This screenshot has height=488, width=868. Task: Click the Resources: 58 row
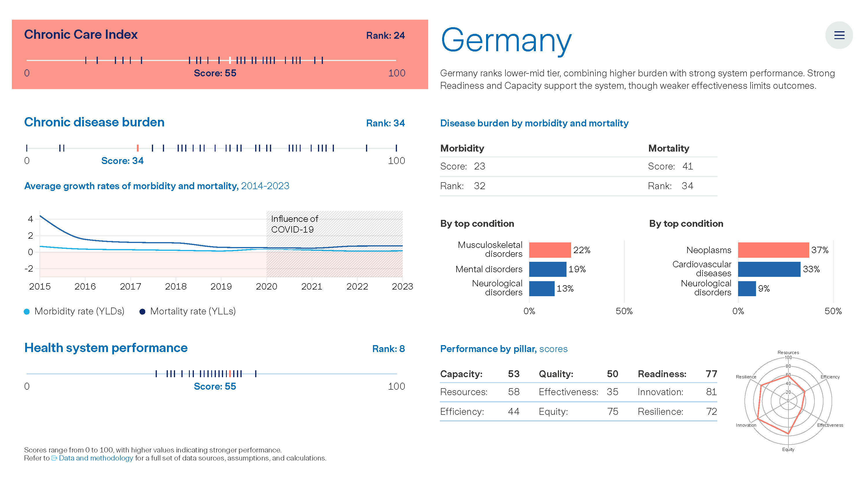click(480, 392)
